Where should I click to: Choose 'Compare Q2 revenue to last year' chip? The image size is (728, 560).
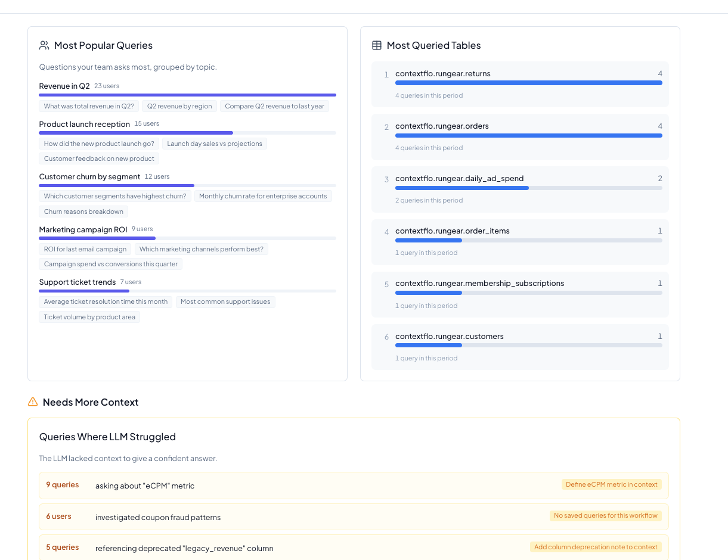click(x=274, y=106)
